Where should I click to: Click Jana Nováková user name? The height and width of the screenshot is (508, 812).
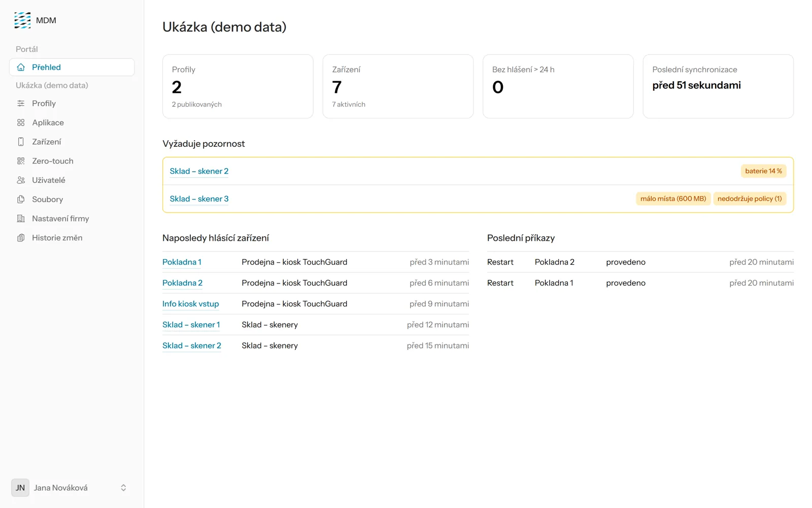[61, 488]
